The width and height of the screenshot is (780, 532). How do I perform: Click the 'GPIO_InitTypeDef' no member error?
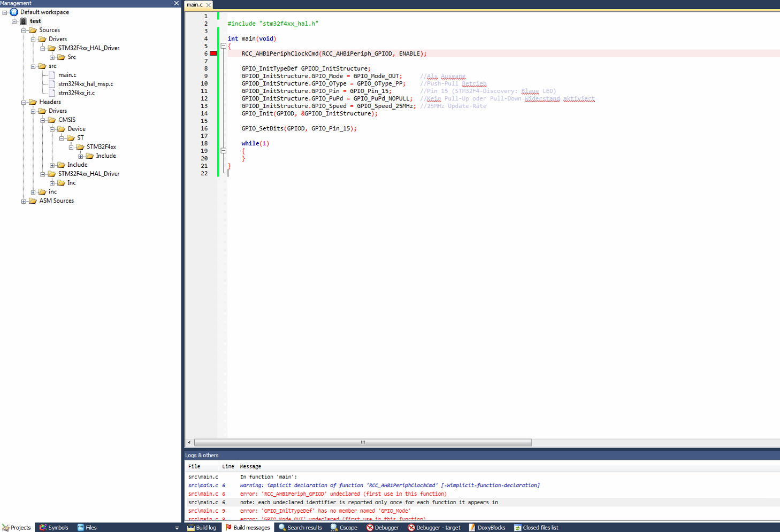pyautogui.click(x=325, y=511)
